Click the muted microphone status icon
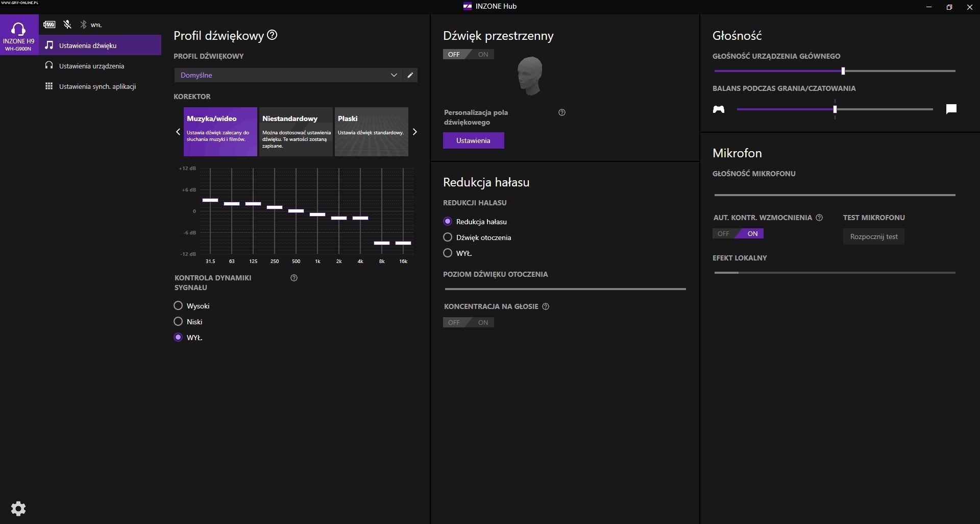This screenshot has width=980, height=524. pos(67,25)
